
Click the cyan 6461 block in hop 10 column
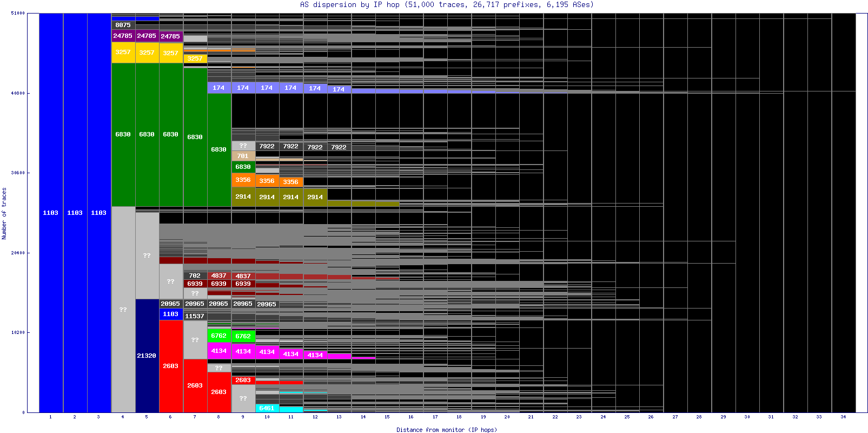click(x=267, y=408)
